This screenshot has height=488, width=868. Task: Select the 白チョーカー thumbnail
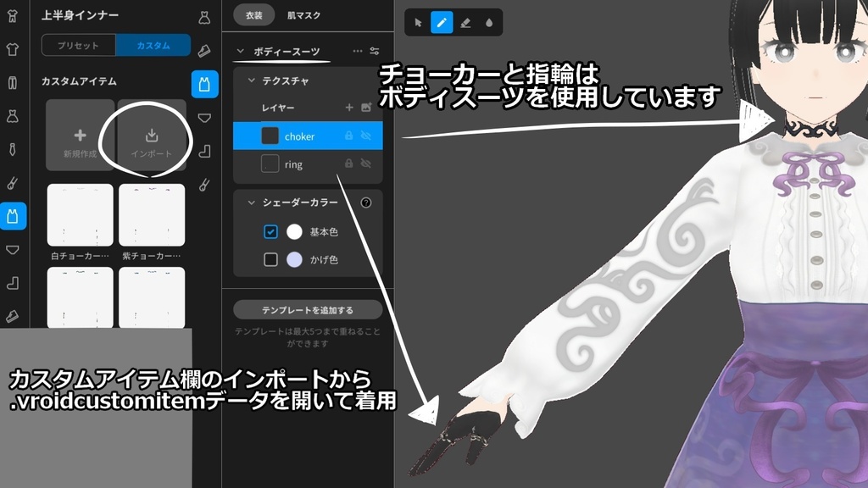[x=79, y=214]
